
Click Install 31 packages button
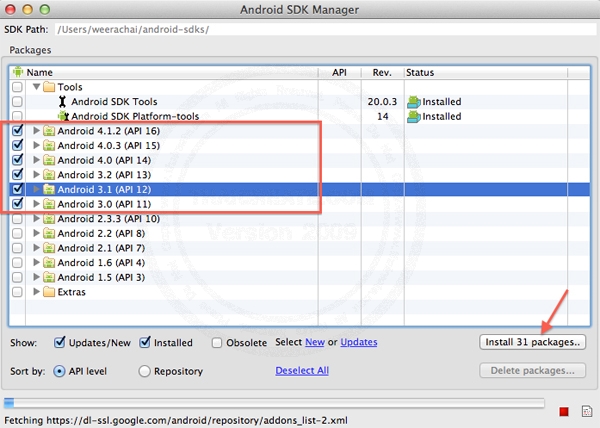point(532,342)
